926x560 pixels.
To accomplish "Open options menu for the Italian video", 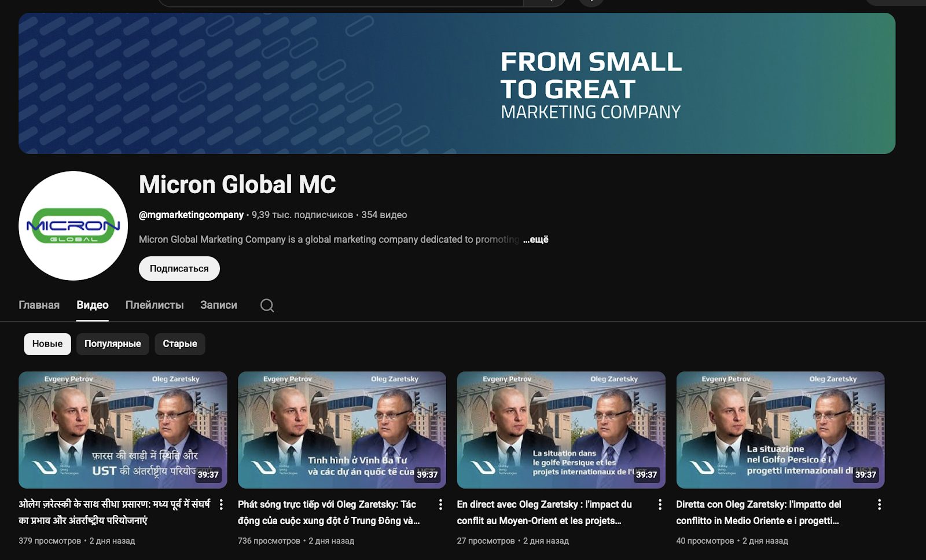I will 879,505.
